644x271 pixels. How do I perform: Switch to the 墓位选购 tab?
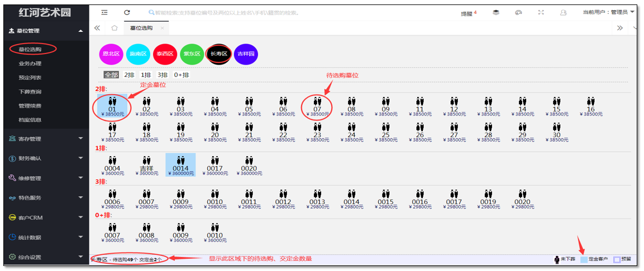point(141,28)
